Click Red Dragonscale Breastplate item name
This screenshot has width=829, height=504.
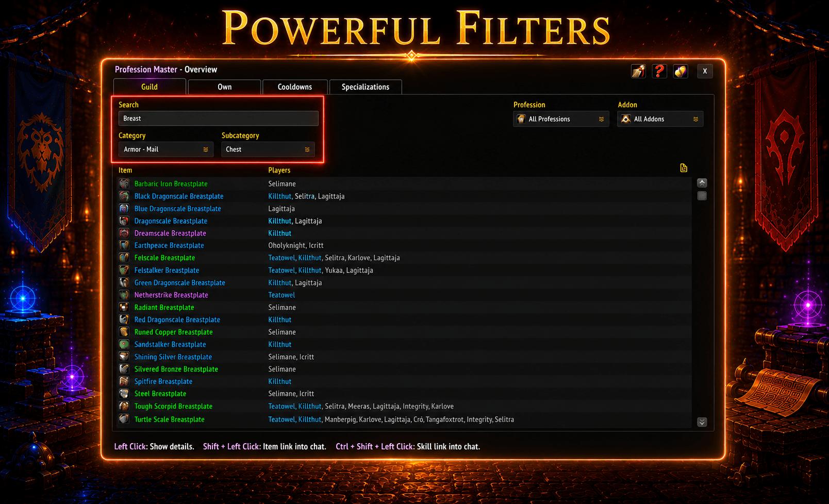click(177, 320)
